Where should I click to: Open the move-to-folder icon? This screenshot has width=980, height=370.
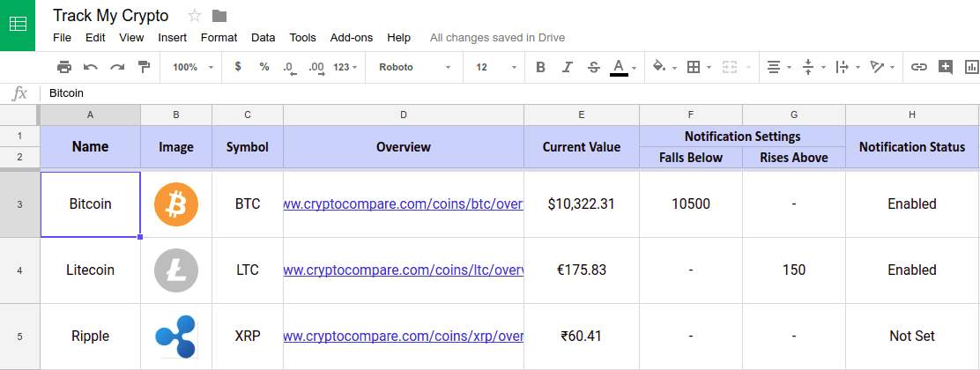tap(219, 16)
